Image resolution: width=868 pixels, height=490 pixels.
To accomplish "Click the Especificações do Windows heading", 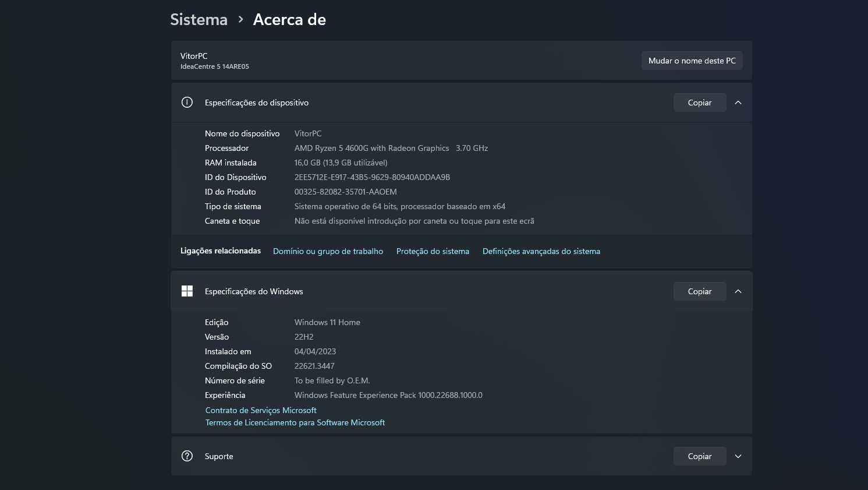I will tap(254, 291).
